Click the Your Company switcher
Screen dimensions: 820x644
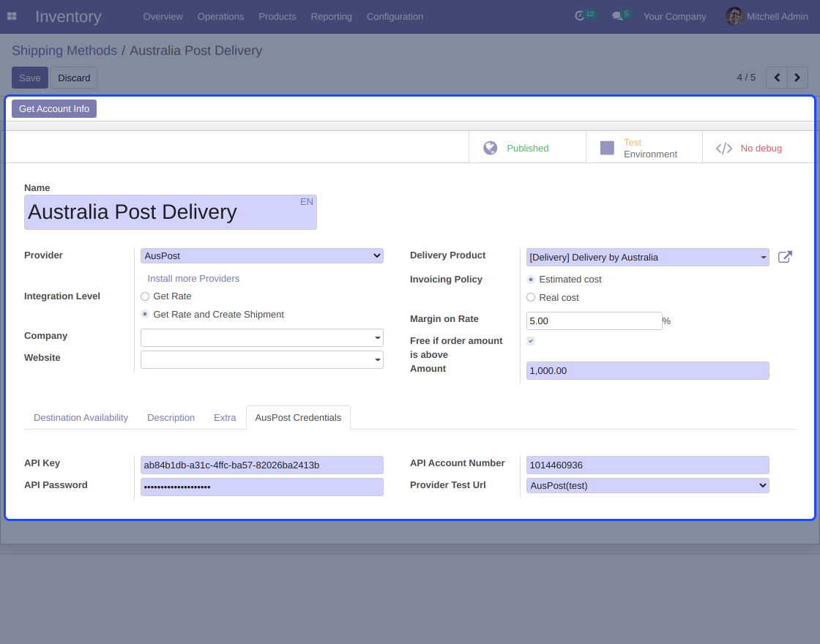coord(674,17)
